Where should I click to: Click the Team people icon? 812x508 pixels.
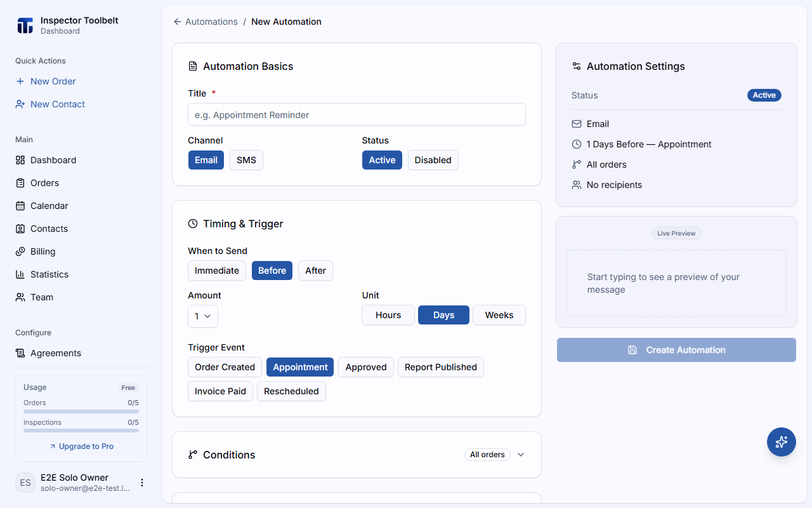[x=20, y=297]
